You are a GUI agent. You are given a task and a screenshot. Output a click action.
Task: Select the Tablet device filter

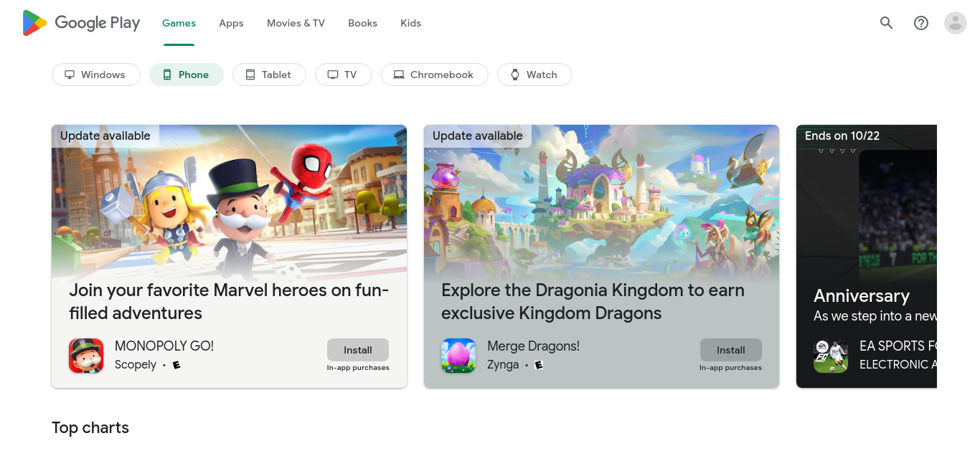(x=269, y=75)
